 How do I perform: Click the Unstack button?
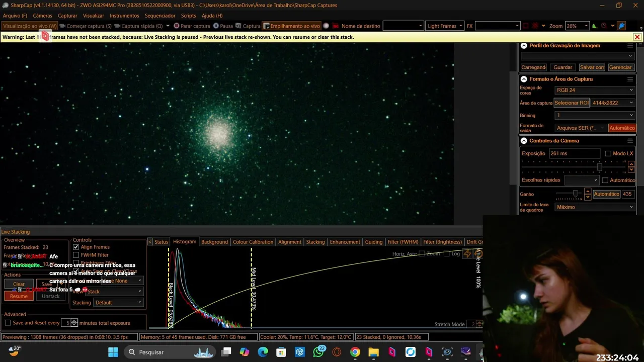point(50,296)
